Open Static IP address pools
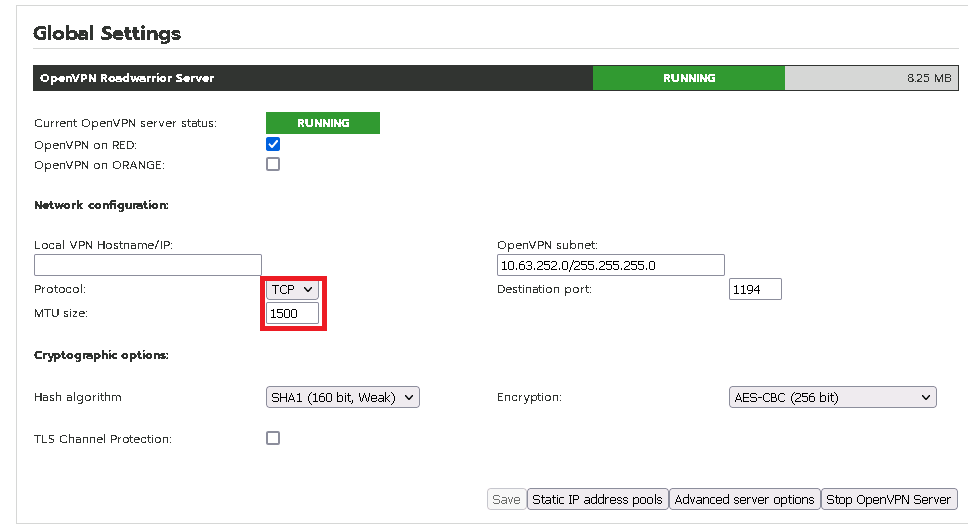This screenshot has height=530, width=968. click(x=597, y=499)
